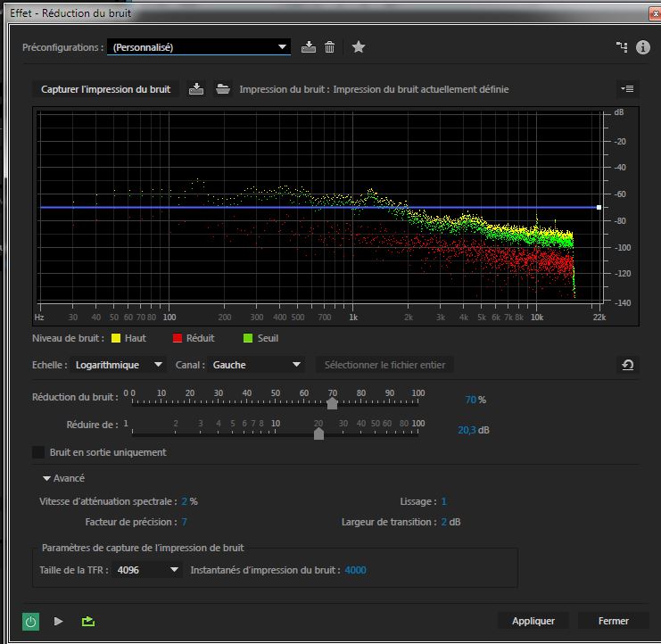This screenshot has width=661, height=644.
Task: Click the Réduction du bruit slider handle
Action: coord(333,403)
